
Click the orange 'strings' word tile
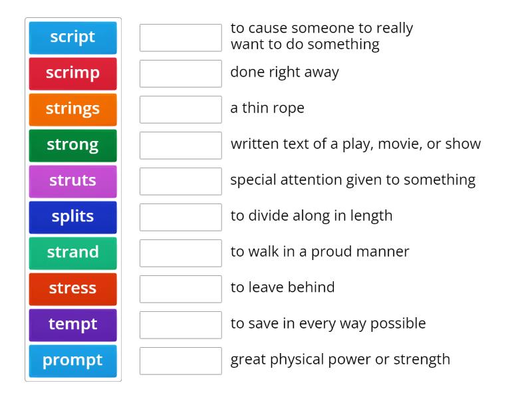tap(72, 109)
